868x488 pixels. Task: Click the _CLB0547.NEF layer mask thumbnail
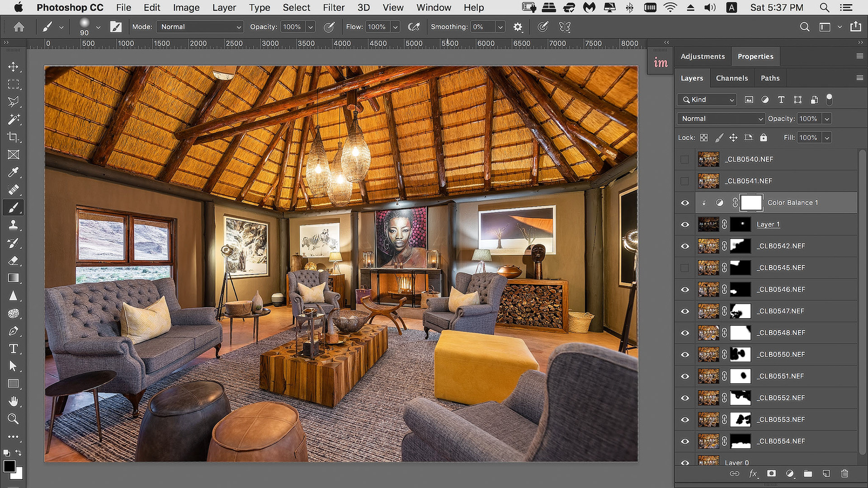[741, 311]
